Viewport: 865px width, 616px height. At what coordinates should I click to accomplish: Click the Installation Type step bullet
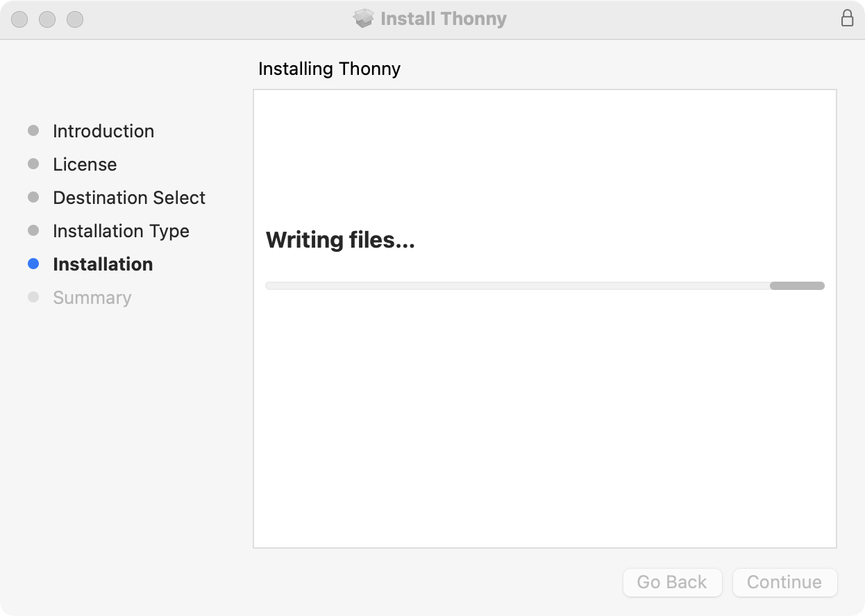click(33, 230)
